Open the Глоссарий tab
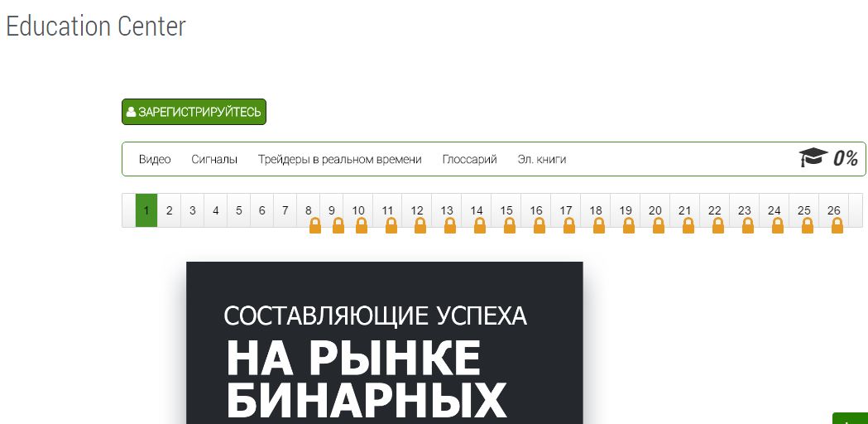The image size is (868, 424). (x=469, y=160)
